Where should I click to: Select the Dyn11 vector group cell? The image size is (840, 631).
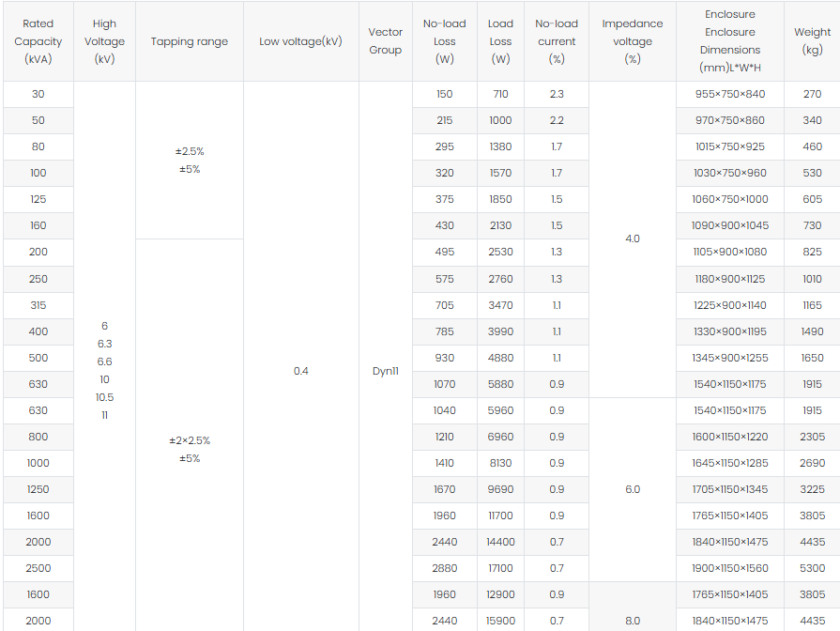coord(385,371)
